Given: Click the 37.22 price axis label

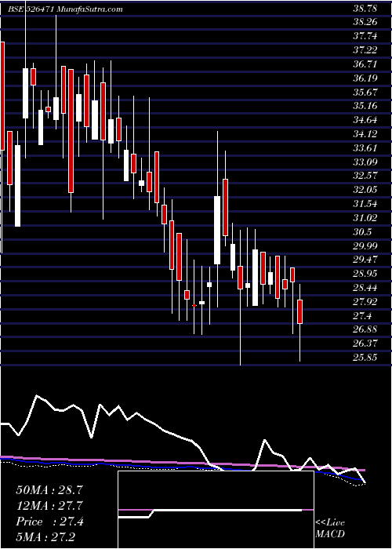Looking at the screenshot, I should point(365,50).
